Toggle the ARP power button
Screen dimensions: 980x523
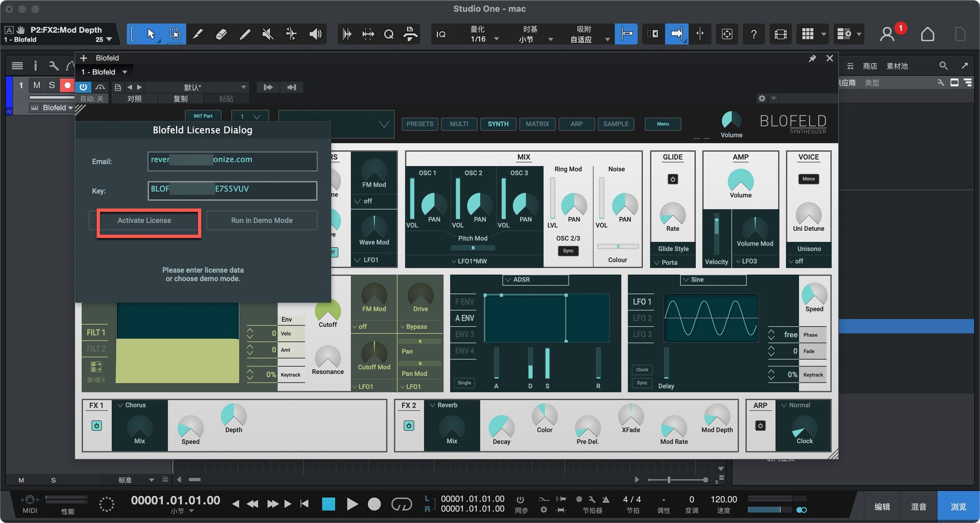(761, 425)
